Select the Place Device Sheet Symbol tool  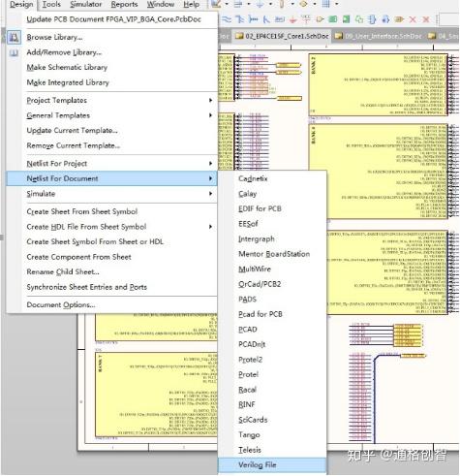359,19
